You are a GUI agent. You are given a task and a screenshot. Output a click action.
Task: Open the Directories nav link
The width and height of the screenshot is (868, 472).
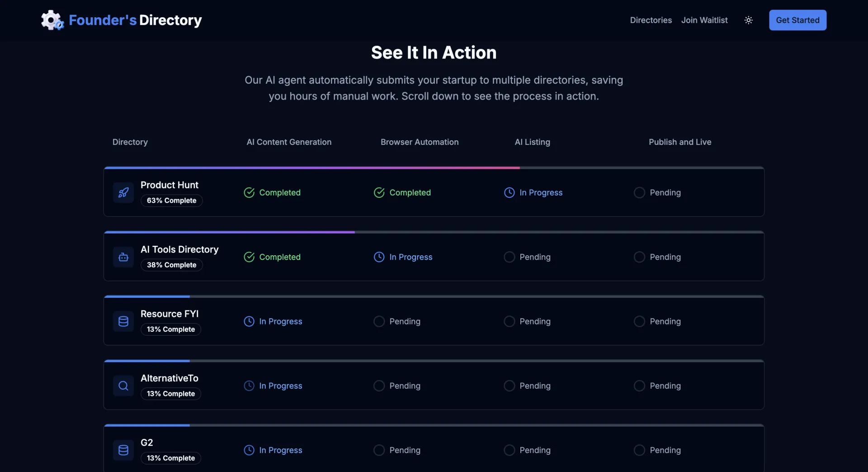tap(651, 20)
